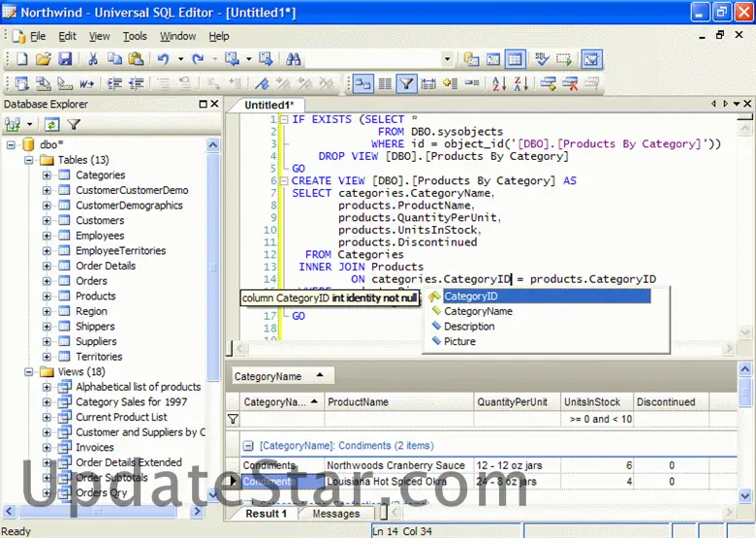
Task: Click the add record grid icon
Action: [549, 84]
